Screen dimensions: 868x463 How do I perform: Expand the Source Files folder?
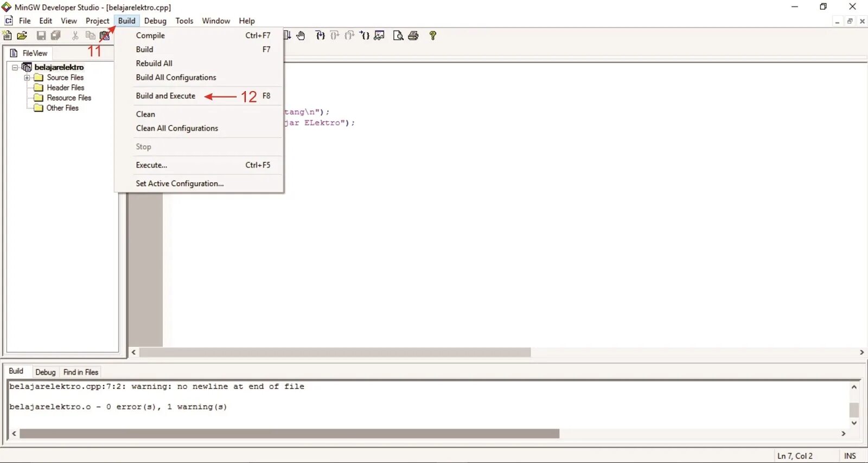coord(27,78)
